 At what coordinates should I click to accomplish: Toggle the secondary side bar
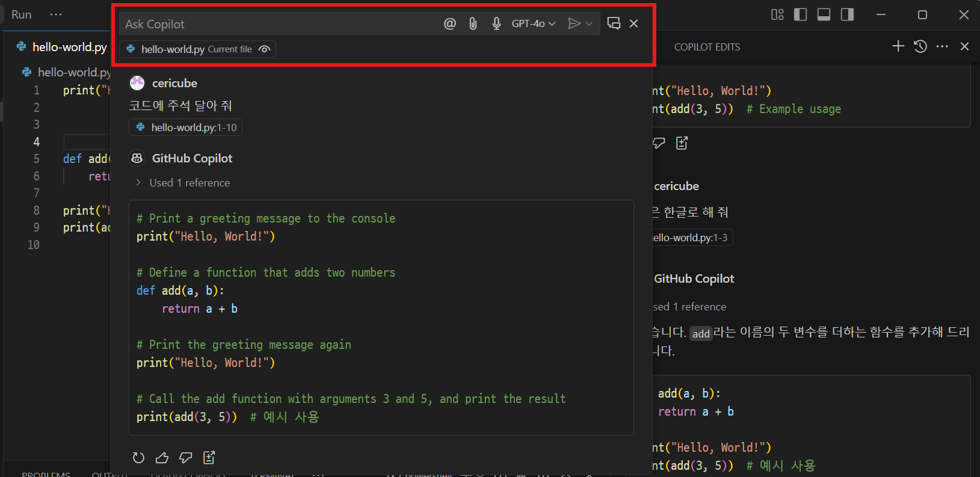847,14
